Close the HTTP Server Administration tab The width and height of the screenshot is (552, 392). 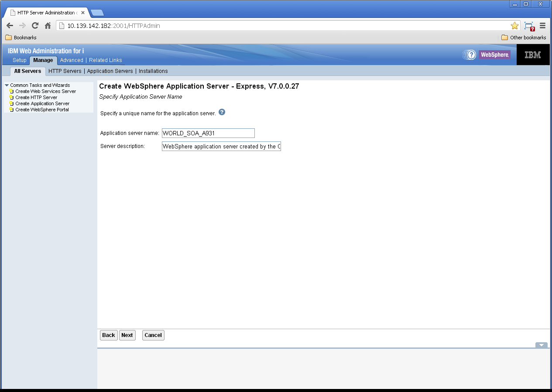pyautogui.click(x=83, y=13)
